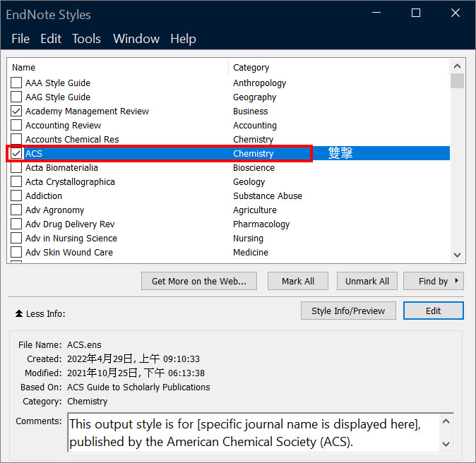Viewport: 476px width, 463px height.
Task: Tick the Acta Biomaterialia checkbox
Action: tap(16, 167)
